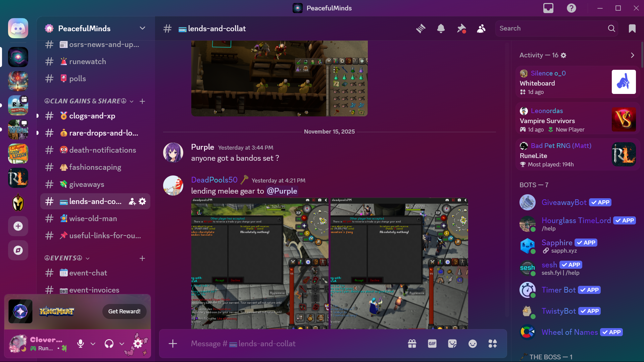Show pinned messages
This screenshot has height=362, width=644.
[461, 29]
